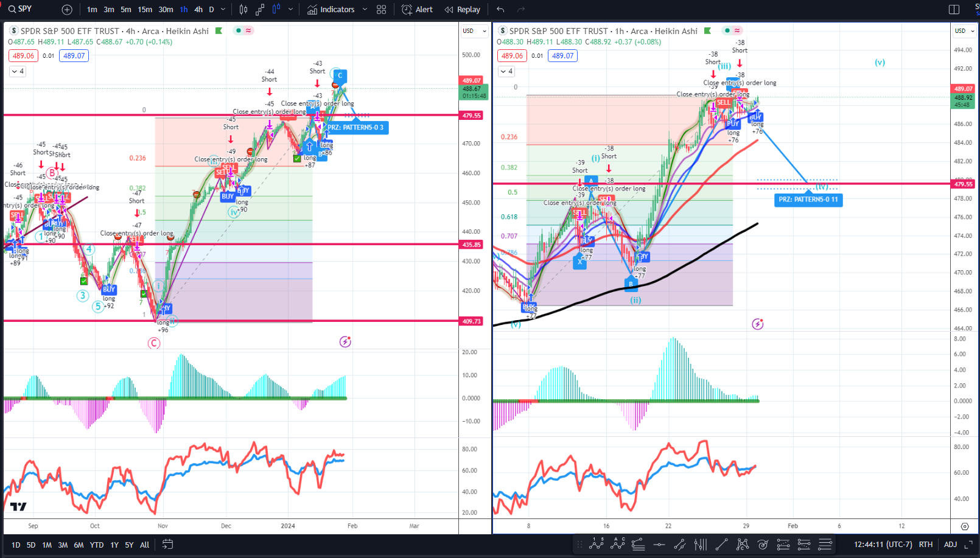Select the 4h timeframe
Screen dimensions: 980x558
(x=198, y=9)
